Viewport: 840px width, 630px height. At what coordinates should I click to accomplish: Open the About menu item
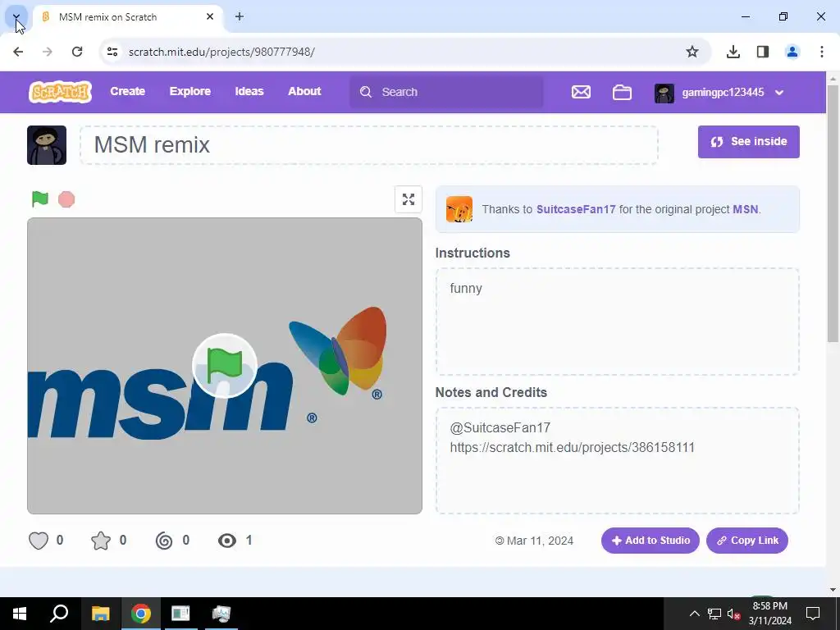tap(304, 91)
